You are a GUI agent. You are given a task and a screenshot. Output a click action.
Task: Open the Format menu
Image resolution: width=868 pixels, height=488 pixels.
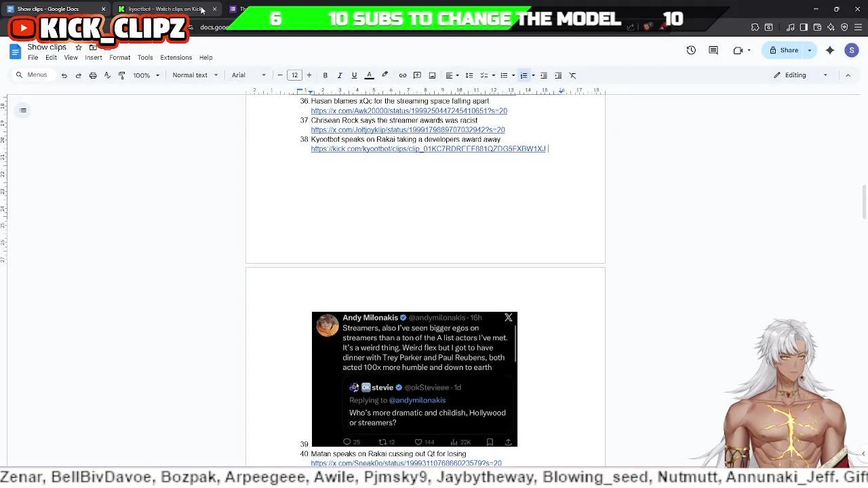tap(120, 58)
